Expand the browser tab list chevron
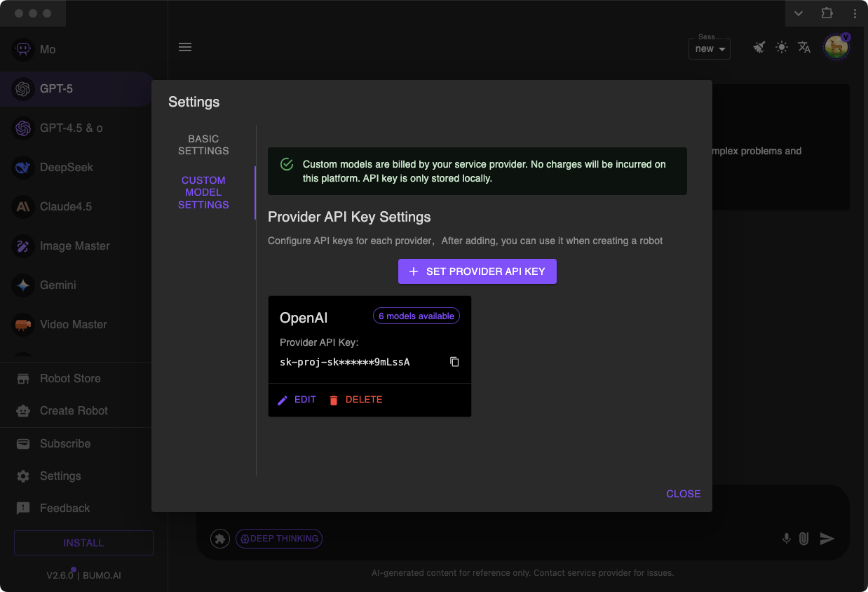Image resolution: width=868 pixels, height=592 pixels. point(799,13)
